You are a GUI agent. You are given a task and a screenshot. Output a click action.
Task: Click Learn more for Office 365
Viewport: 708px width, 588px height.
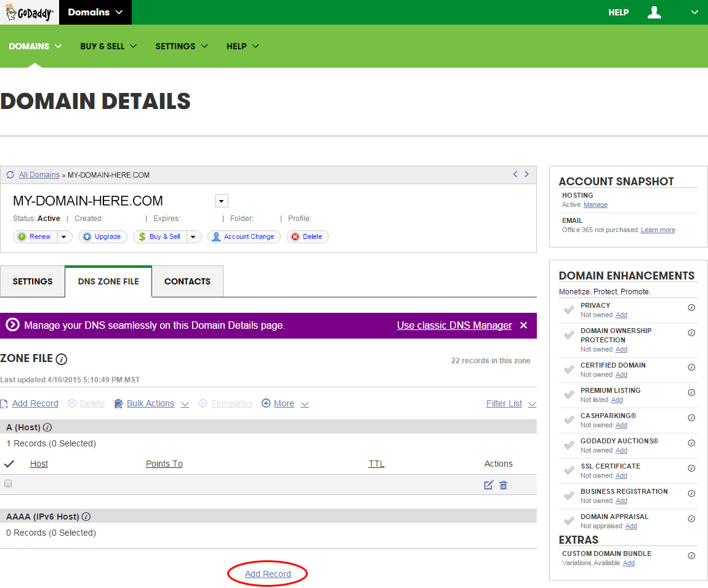(658, 230)
